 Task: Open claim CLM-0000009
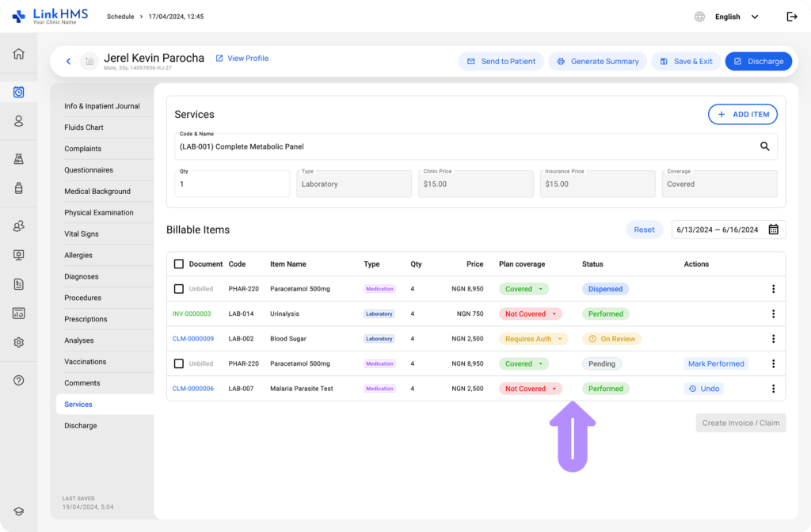[x=193, y=339]
